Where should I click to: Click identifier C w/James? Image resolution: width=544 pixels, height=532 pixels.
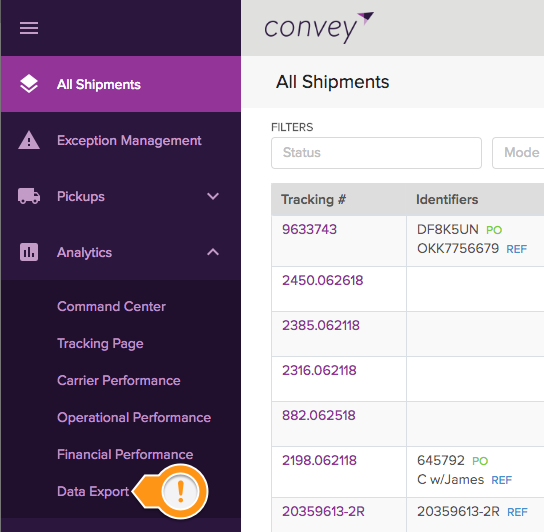tap(450, 480)
